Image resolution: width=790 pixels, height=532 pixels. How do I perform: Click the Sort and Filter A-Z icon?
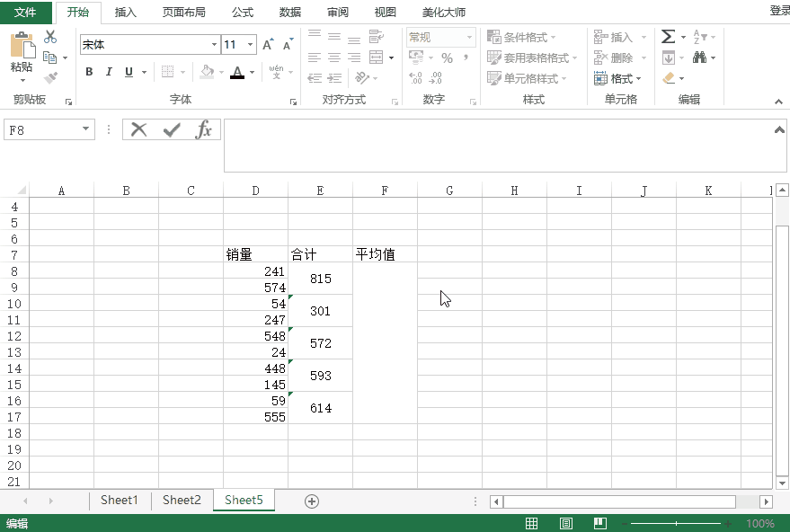point(700,37)
